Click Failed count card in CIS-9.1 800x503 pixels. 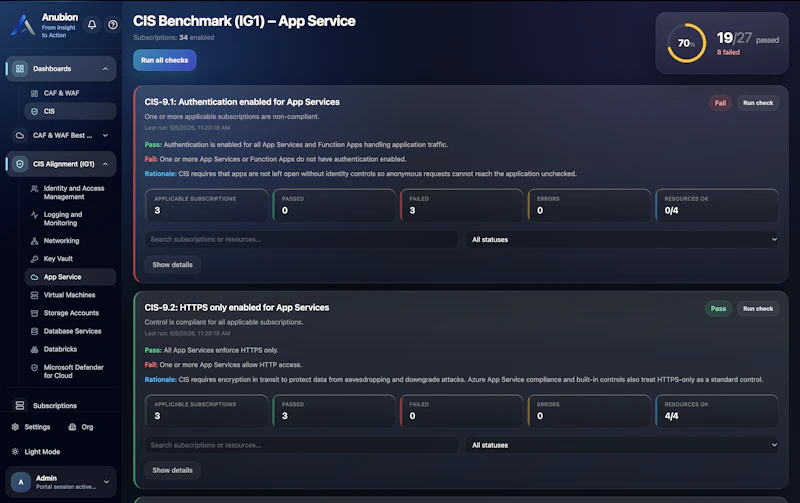point(462,205)
